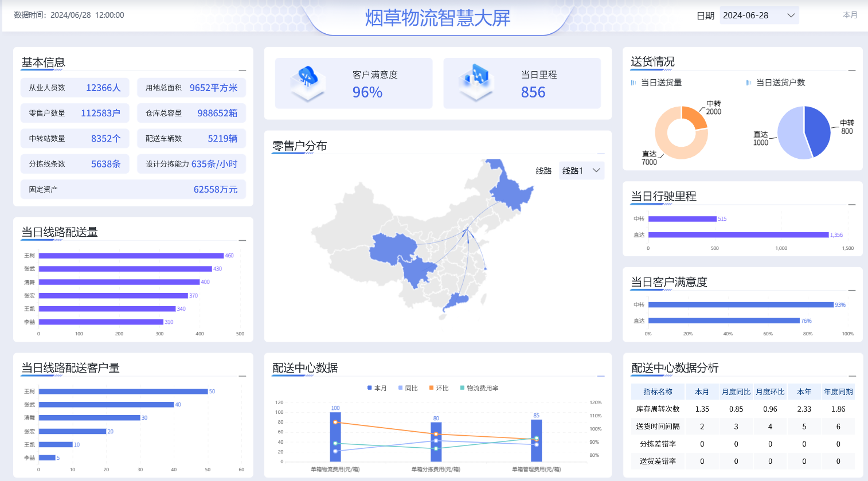Screen dimensions: 868x481
Task: Click the 李喆 310 delivery volume bar
Action: 101,322
